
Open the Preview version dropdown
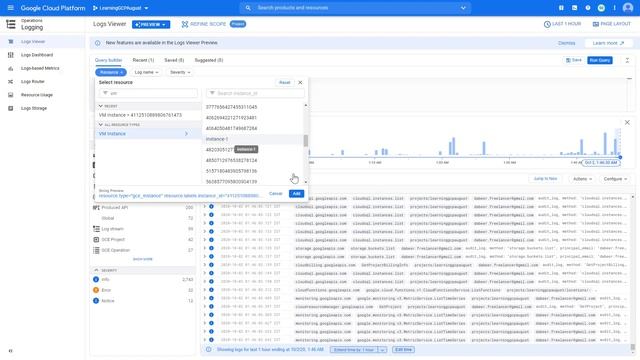click(x=151, y=24)
